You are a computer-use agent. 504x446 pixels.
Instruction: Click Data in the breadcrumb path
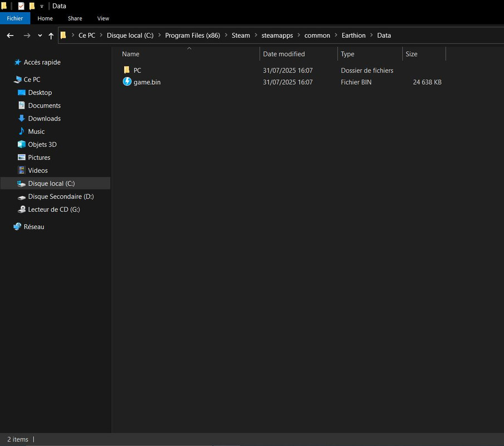(x=384, y=35)
